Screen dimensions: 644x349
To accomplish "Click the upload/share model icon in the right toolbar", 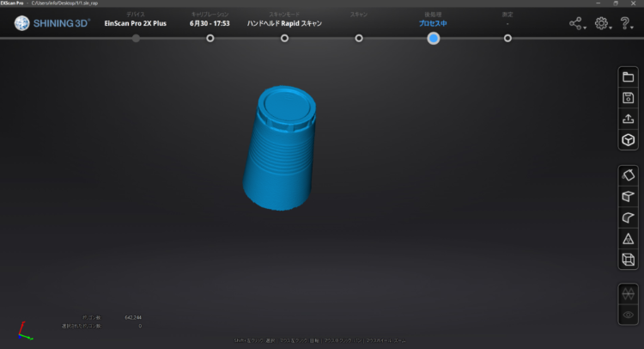I will (628, 119).
